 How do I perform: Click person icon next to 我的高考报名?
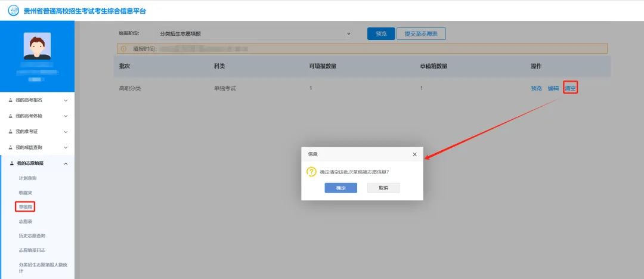[x=10, y=100]
